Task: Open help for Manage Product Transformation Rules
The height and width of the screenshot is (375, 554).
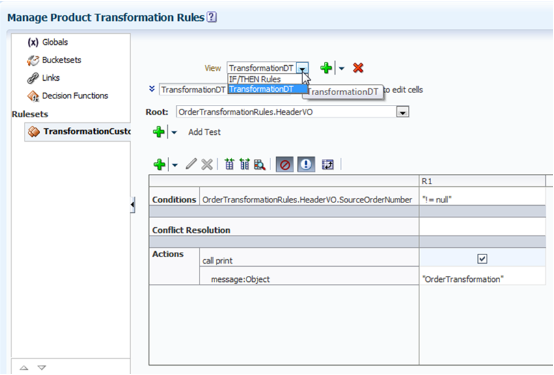Action: pos(212,17)
